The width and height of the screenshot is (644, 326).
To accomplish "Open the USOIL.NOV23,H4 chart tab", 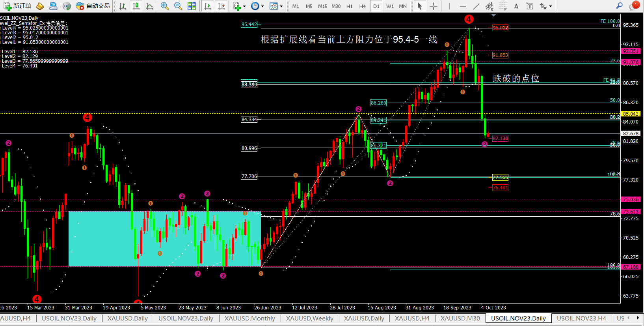I will (581, 319).
